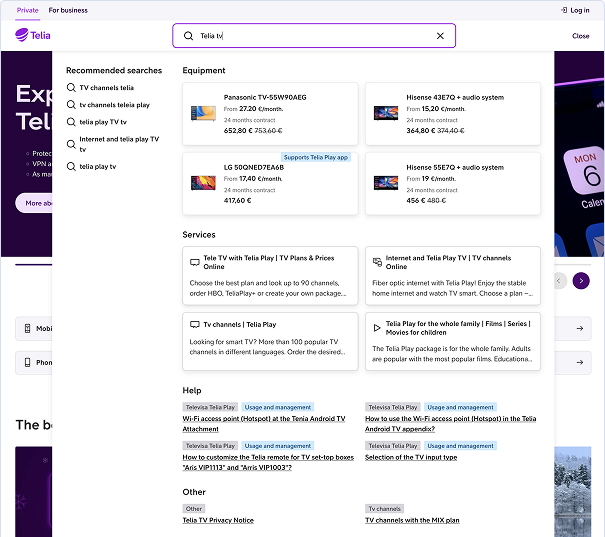
Task: Open Panasonic TV-55W90AEG title
Action: (265, 97)
